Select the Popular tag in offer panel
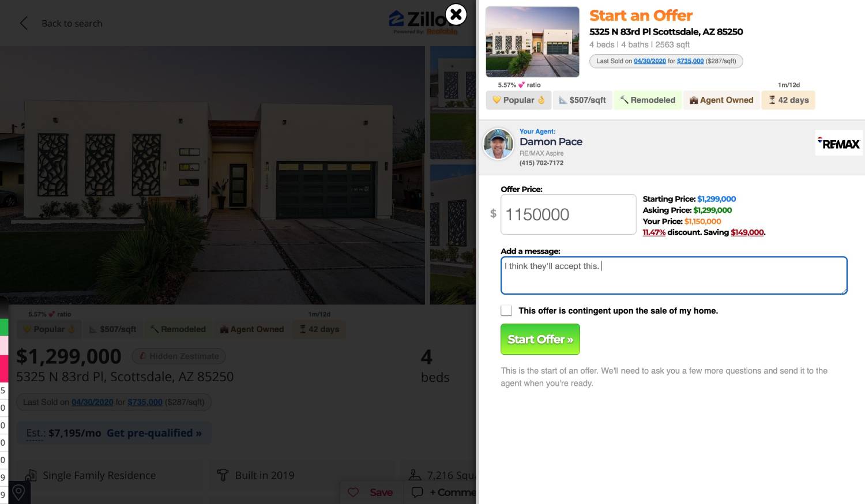 tap(518, 100)
